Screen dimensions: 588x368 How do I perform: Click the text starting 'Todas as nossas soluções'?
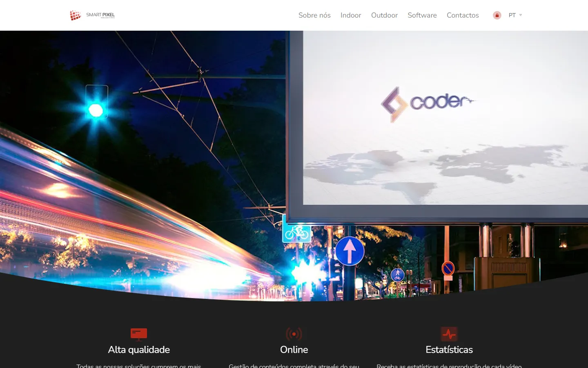point(139,366)
